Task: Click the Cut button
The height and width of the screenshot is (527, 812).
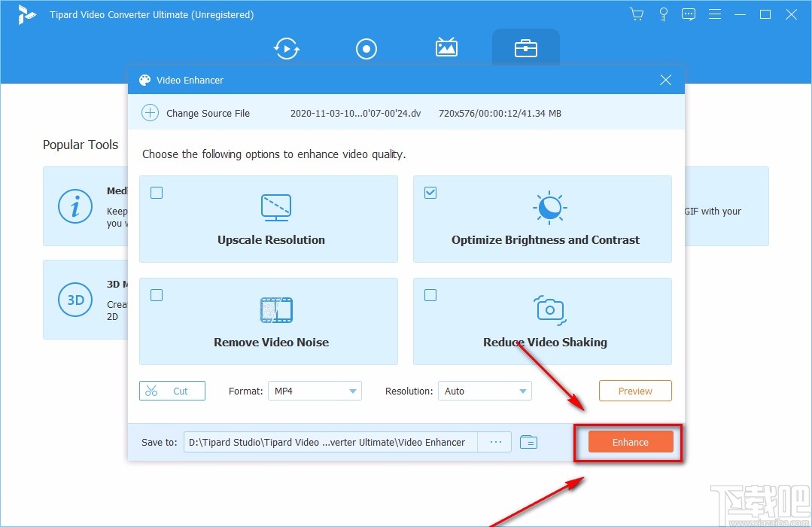Action: pos(172,391)
